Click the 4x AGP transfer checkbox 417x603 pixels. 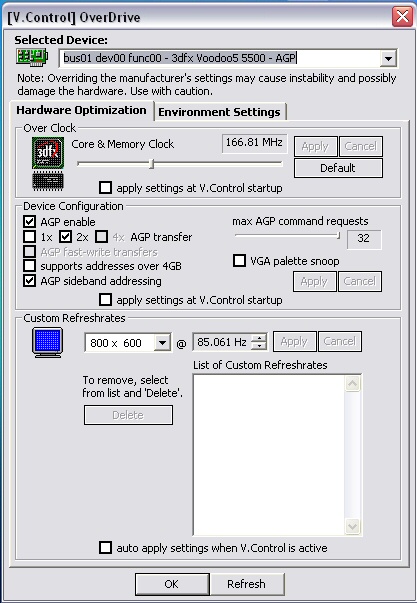[x=101, y=237]
